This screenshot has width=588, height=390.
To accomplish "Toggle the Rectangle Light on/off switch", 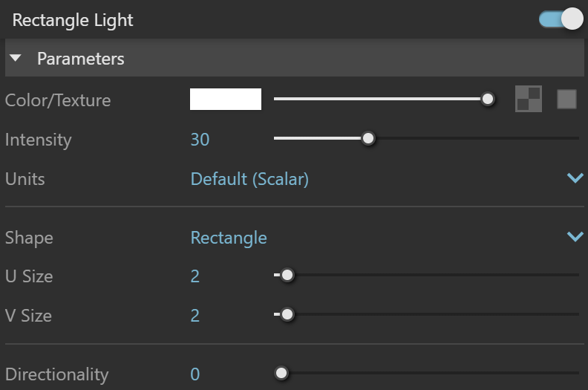I will [561, 19].
